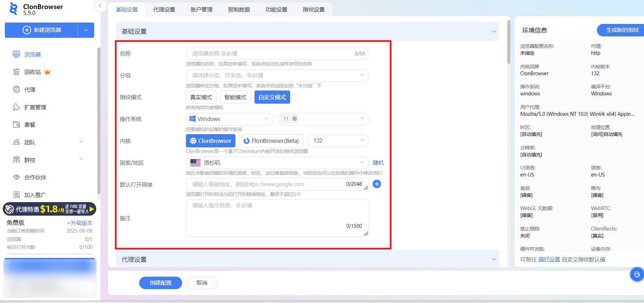
Task: Open the kernel version 132 dropdown
Action: tap(338, 141)
